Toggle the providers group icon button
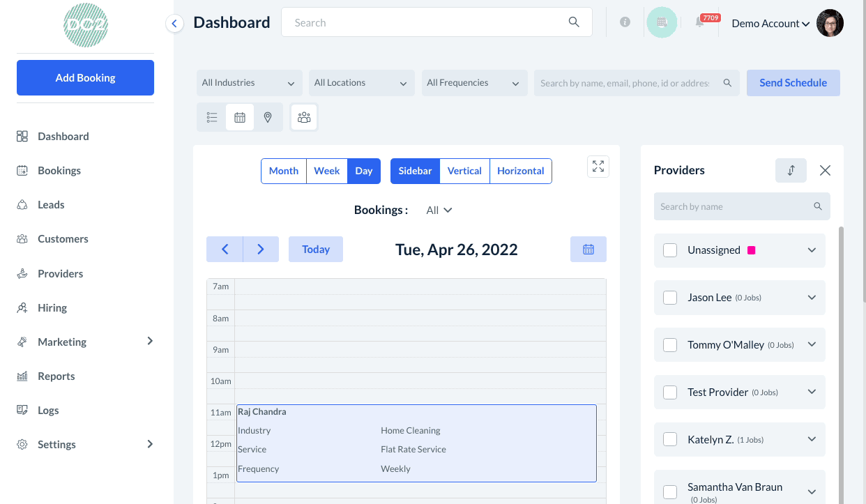The image size is (866, 504). click(304, 118)
